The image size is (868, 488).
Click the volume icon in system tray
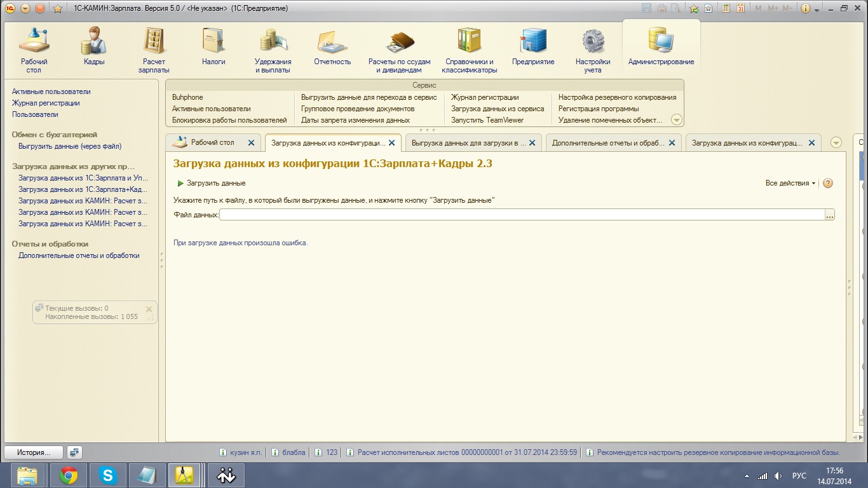click(x=778, y=476)
